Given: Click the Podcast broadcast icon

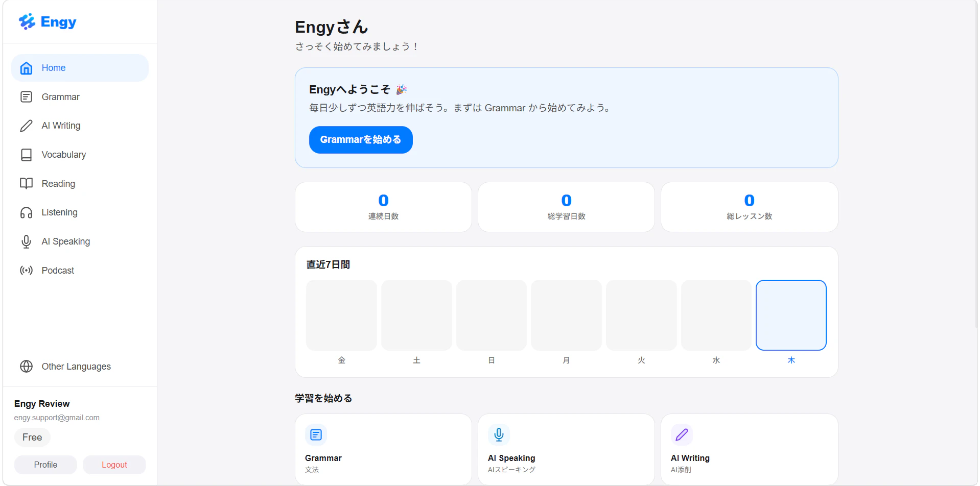Looking at the screenshot, I should pyautogui.click(x=26, y=271).
